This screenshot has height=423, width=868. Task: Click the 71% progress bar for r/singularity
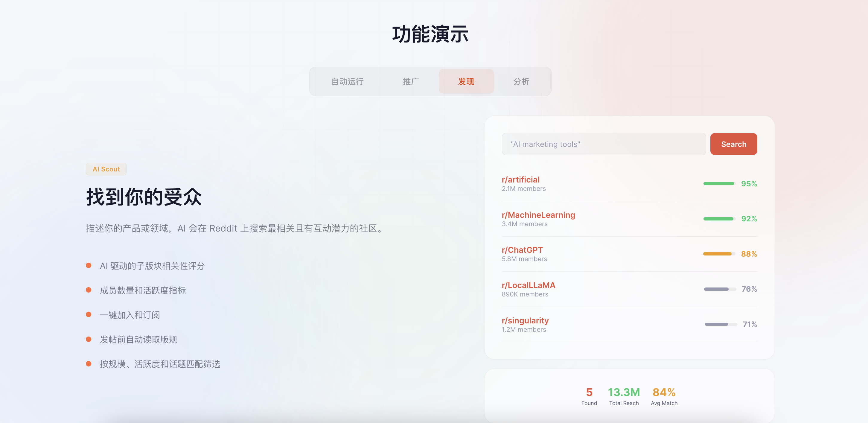click(718, 324)
